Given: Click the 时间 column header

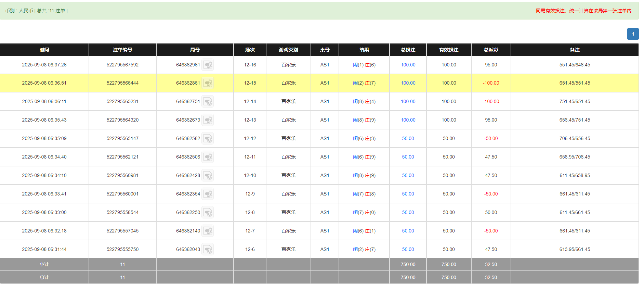Looking at the screenshot, I should (44, 50).
